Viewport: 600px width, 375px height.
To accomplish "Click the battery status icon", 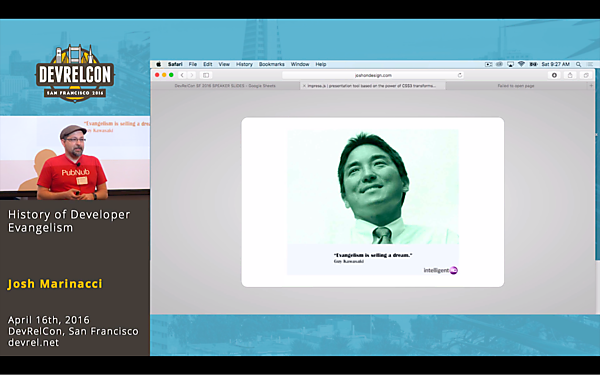I will [x=533, y=64].
